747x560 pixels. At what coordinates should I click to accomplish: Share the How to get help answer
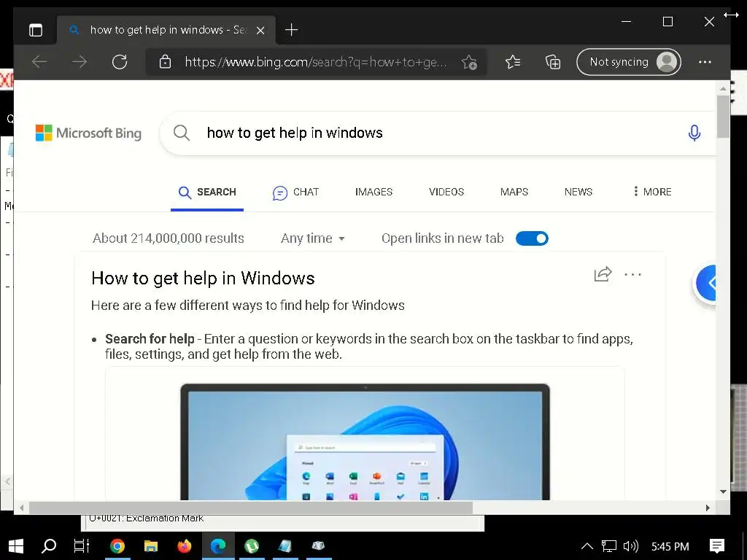click(x=603, y=274)
